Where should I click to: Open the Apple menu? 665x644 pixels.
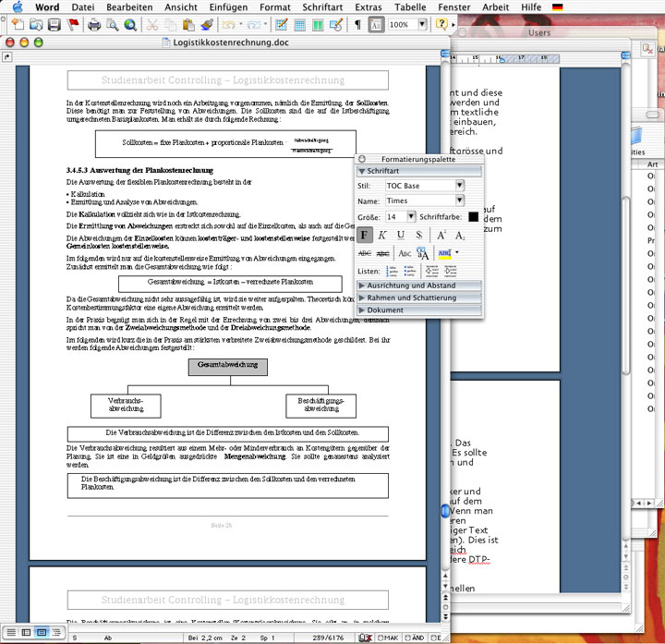coord(18,6)
